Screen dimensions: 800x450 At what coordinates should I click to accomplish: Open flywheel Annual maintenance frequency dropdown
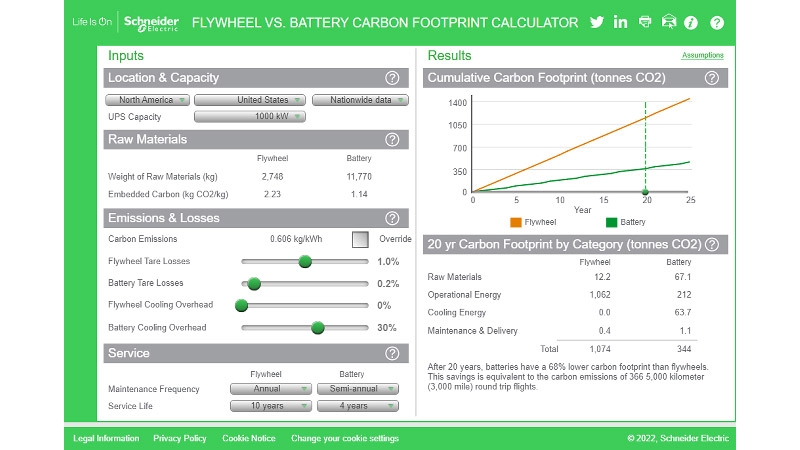point(270,389)
